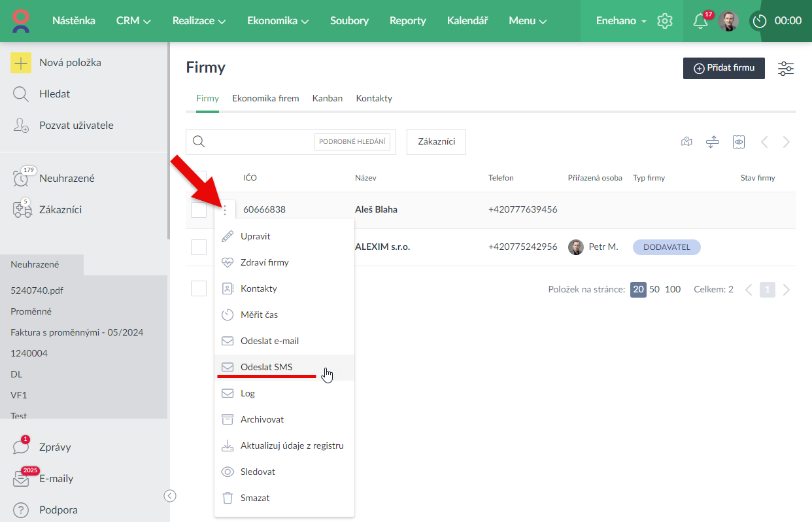812x522 pixels.
Task: Open the filter sliders icon beside Přidat firmu
Action: point(786,69)
